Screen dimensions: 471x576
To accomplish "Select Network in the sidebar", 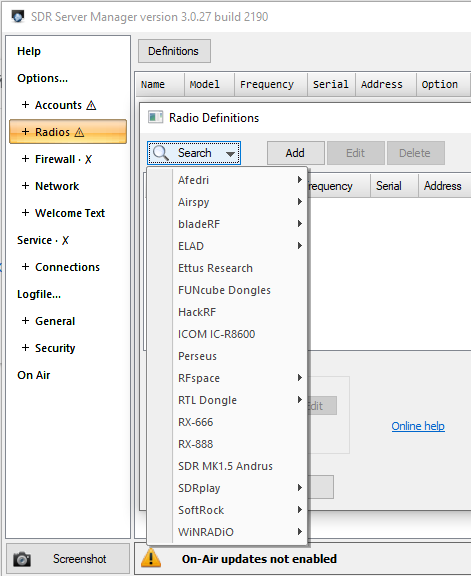I will click(x=57, y=186).
